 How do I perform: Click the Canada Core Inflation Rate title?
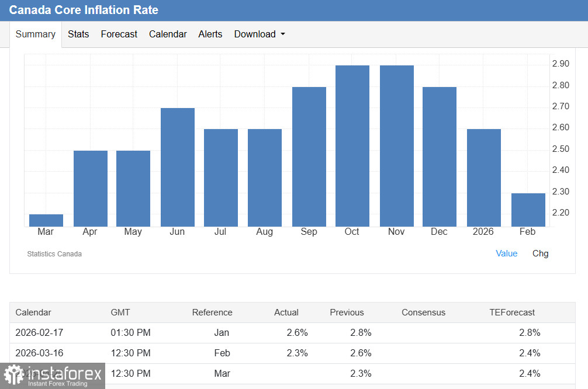[x=84, y=10]
